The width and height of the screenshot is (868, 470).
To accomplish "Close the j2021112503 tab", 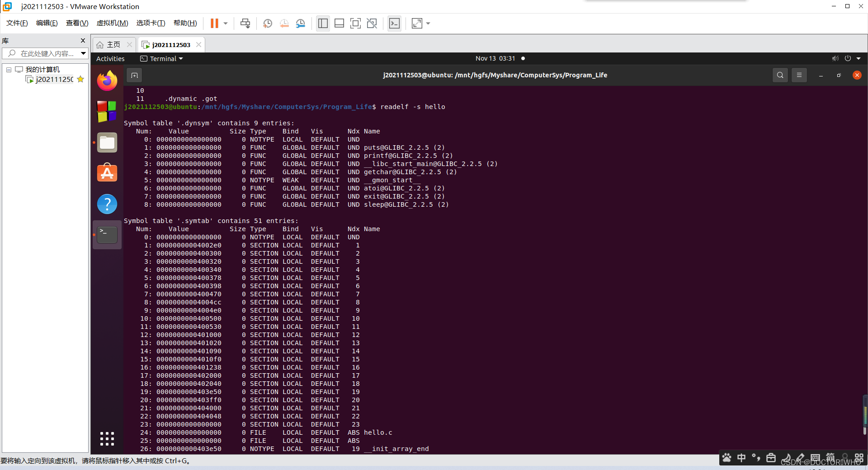I will click(198, 45).
